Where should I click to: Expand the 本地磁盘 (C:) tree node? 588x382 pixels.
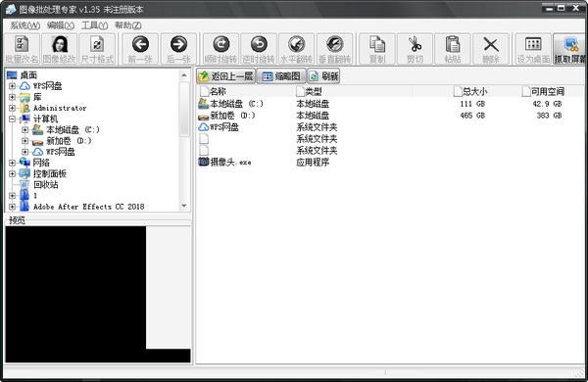pos(24,130)
